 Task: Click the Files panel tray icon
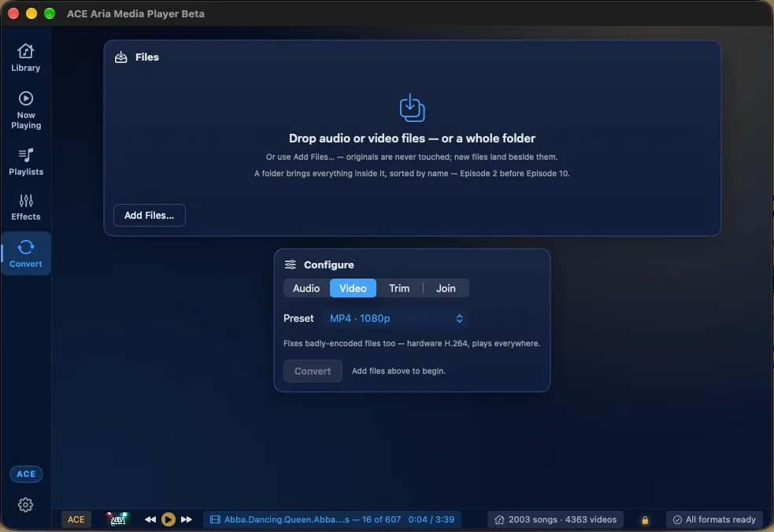tap(121, 57)
